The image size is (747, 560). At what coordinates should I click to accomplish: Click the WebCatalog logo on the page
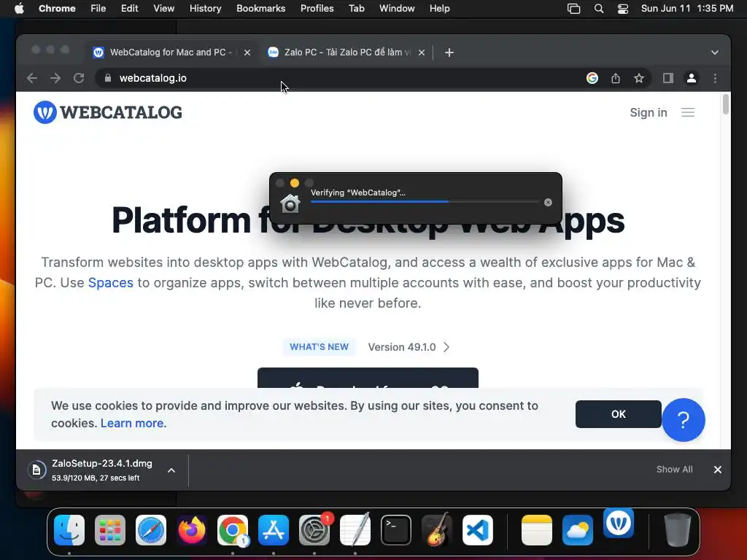click(108, 112)
